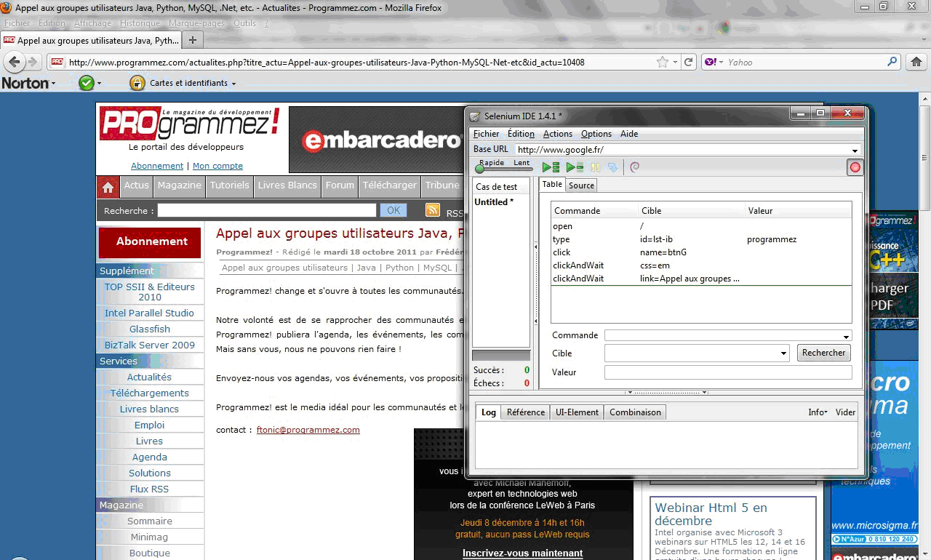Open the ftonic@programmez.com email link
Image resolution: width=931 pixels, height=560 pixels.
tap(308, 430)
